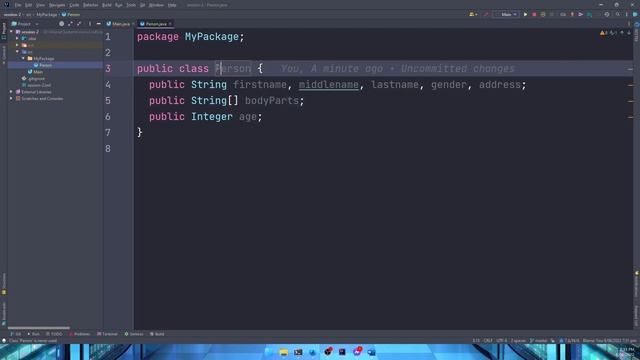Image resolution: width=640 pixels, height=360 pixels.
Task: Click the CRLF line separator in status bar
Action: pyautogui.click(x=488, y=340)
